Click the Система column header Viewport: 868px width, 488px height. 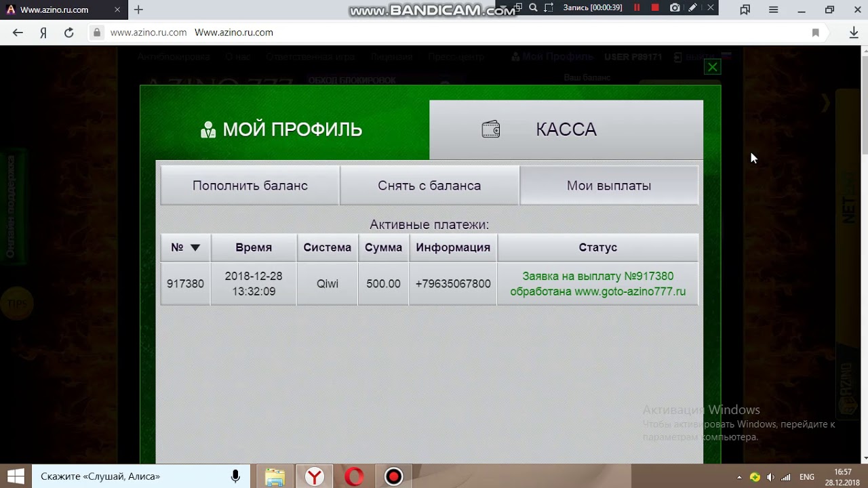[x=328, y=247]
